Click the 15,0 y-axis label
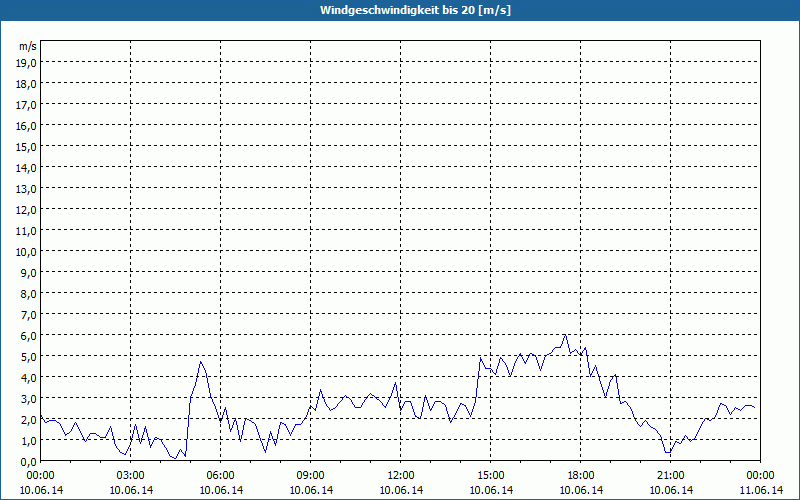Screen dimensions: 800x500 [x=28, y=146]
